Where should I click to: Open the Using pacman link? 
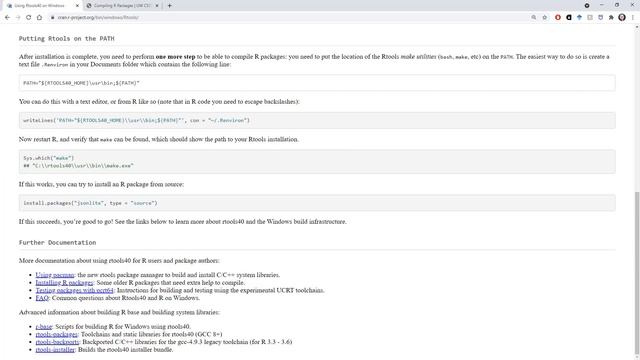pyautogui.click(x=55, y=275)
